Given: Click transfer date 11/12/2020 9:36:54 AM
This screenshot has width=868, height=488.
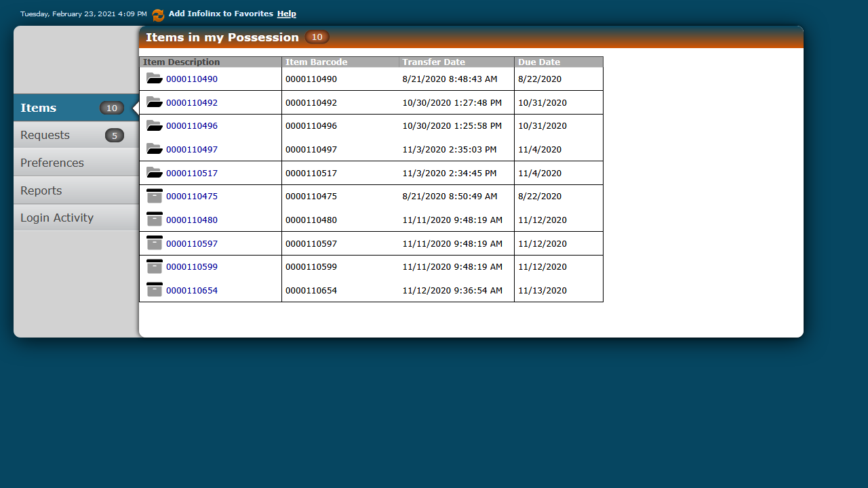Looking at the screenshot, I should point(452,291).
